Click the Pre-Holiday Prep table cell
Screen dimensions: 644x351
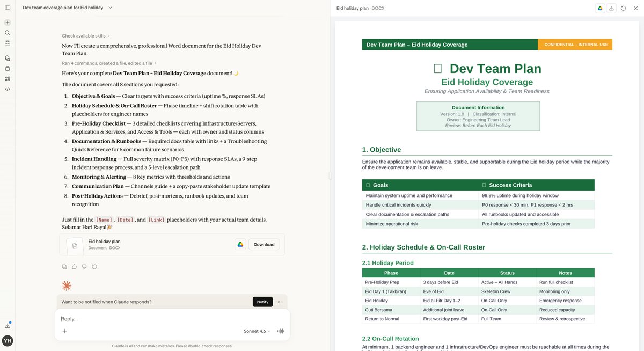tap(391, 282)
